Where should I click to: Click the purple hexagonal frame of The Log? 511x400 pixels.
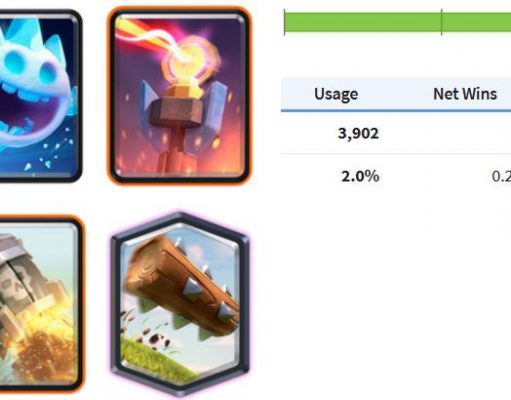coord(115,305)
